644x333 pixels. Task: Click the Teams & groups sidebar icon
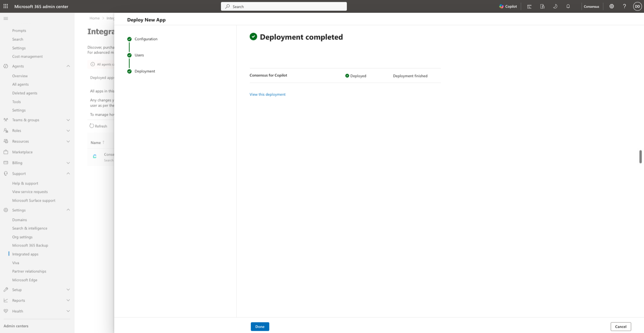click(6, 120)
